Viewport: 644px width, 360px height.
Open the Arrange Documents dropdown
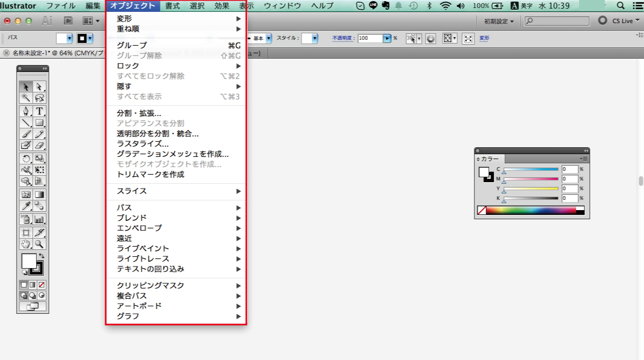[x=91, y=21]
